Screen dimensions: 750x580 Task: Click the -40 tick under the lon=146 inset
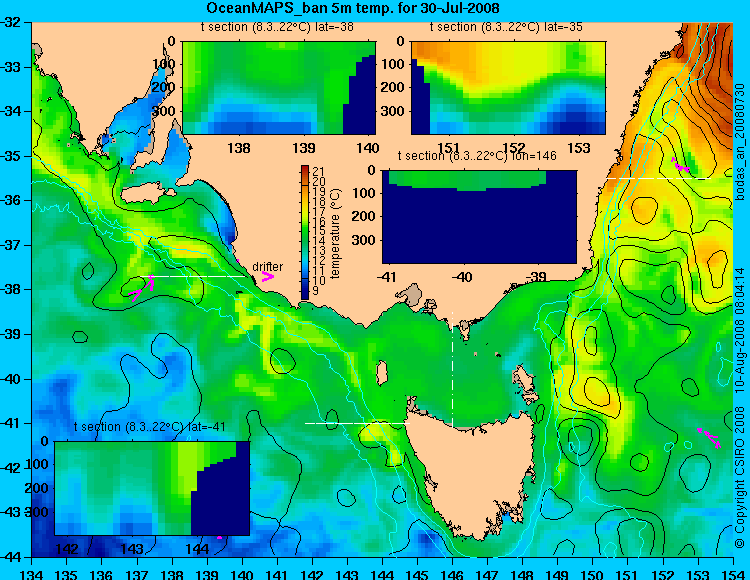[462, 276]
